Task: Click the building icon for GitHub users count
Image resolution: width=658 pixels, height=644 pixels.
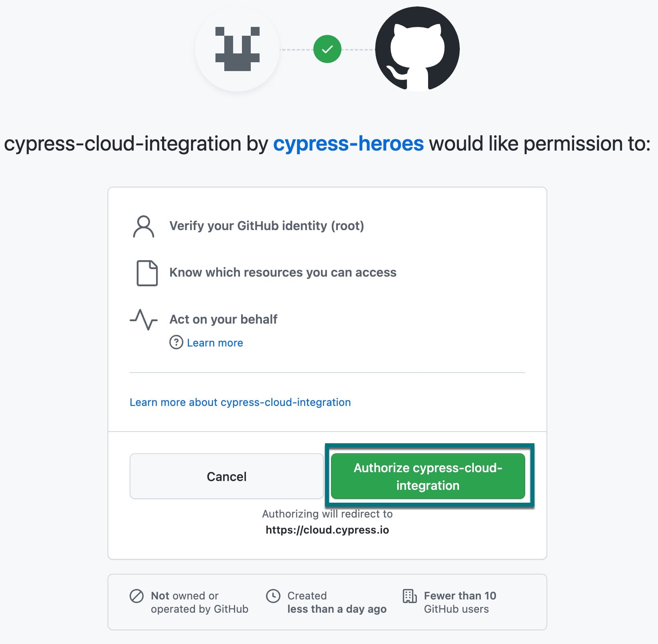Action: coord(409,596)
